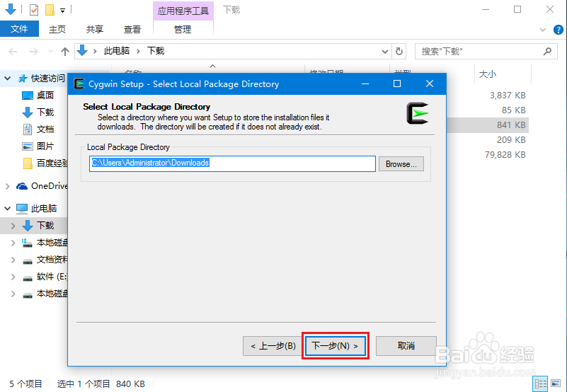Viewport: 567px width, 392px height.
Task: Open the address bar history dropdown
Action: point(385,52)
